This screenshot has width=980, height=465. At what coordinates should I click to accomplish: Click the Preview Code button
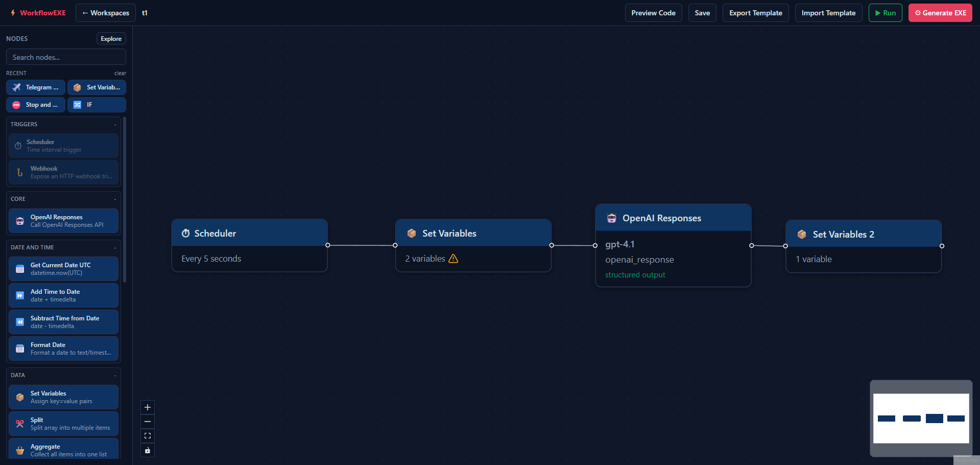click(653, 13)
